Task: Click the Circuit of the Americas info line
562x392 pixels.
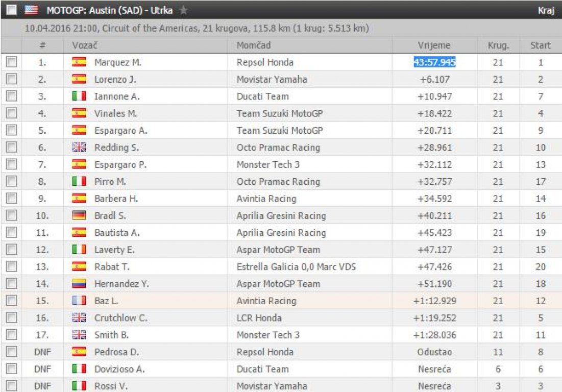Action: click(197, 28)
